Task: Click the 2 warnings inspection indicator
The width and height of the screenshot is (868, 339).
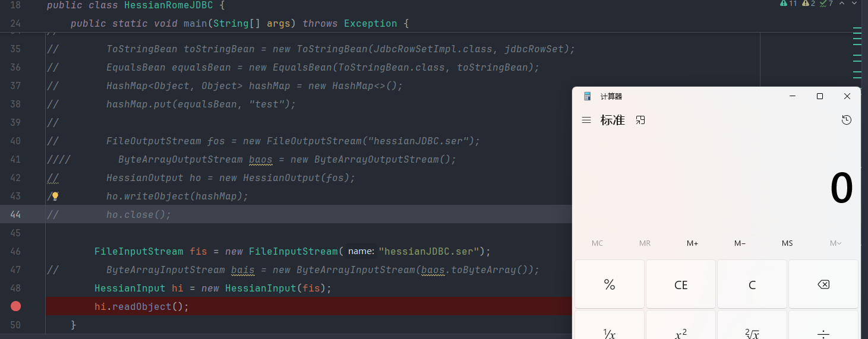Action: coord(809,4)
